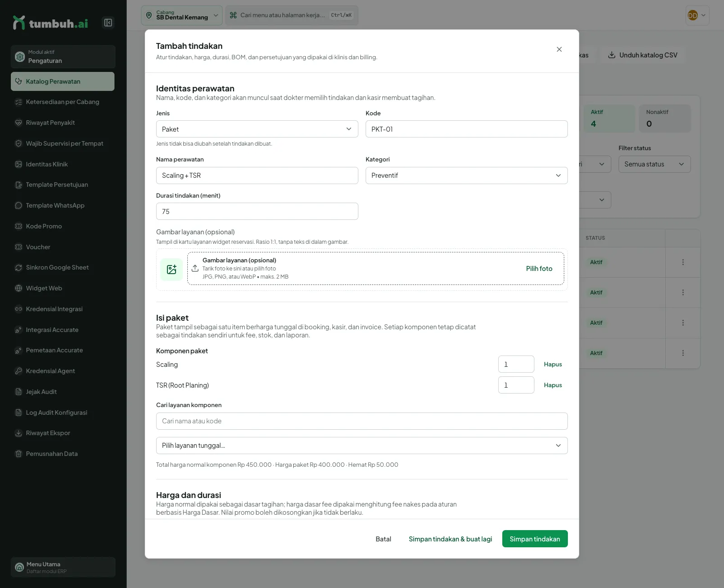This screenshot has width=724, height=588.
Task: Click the Nonaktif count card
Action: pyautogui.click(x=665, y=119)
